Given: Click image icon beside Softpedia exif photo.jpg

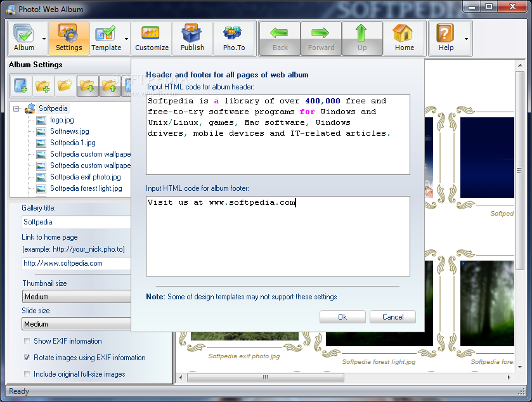Looking at the screenshot, I should (x=41, y=177).
